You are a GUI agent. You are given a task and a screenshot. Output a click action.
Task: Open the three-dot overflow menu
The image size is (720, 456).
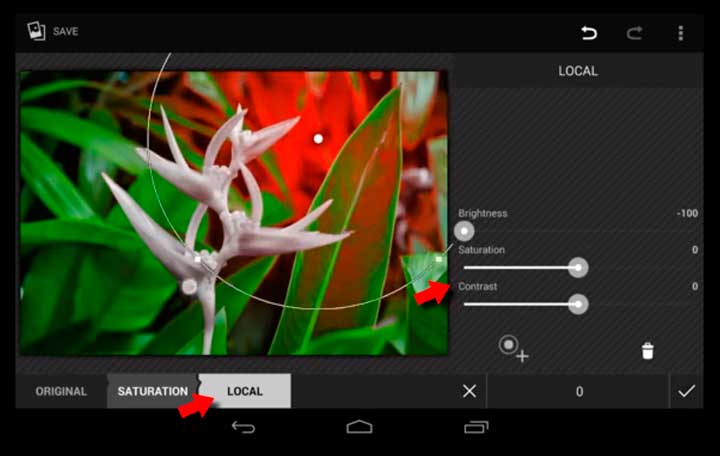tap(681, 33)
